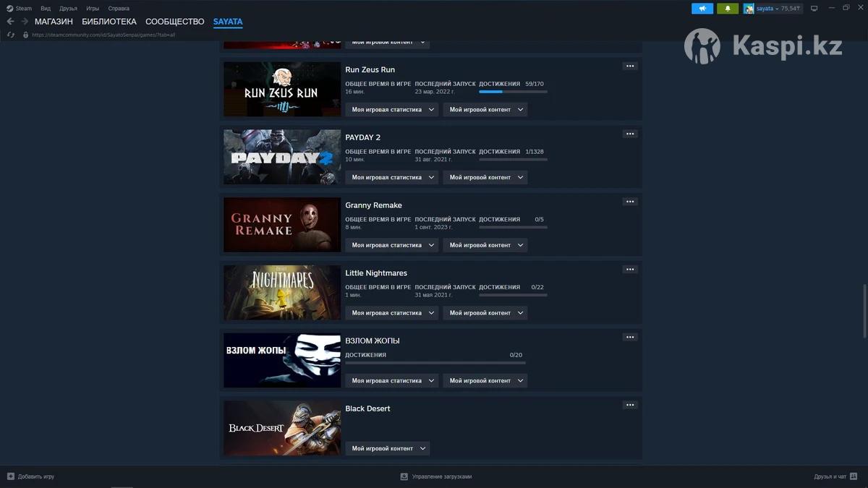Click the ВЗЛОМ ЖОПЫ achievements progress bar
The width and height of the screenshot is (868, 488).
(x=435, y=362)
